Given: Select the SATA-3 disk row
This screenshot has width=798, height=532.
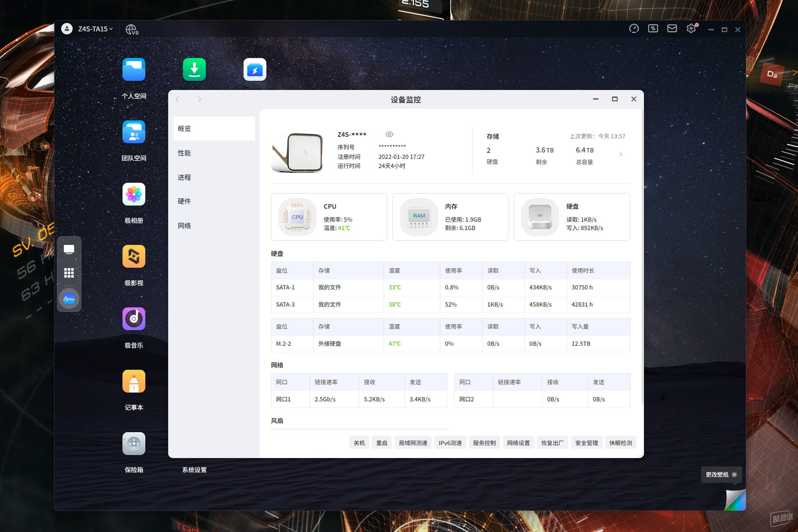Looking at the screenshot, I should (x=451, y=304).
